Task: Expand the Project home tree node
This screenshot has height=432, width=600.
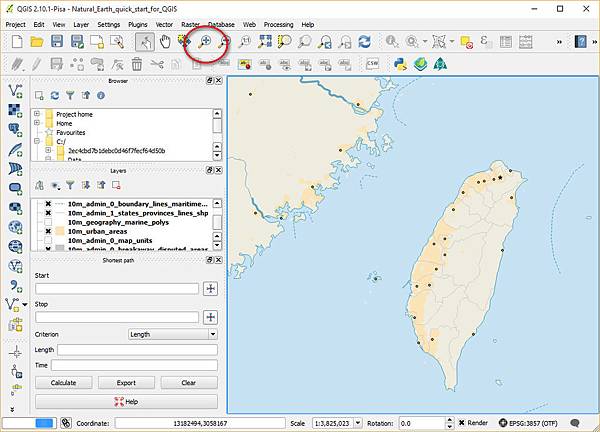Action: click(37, 114)
